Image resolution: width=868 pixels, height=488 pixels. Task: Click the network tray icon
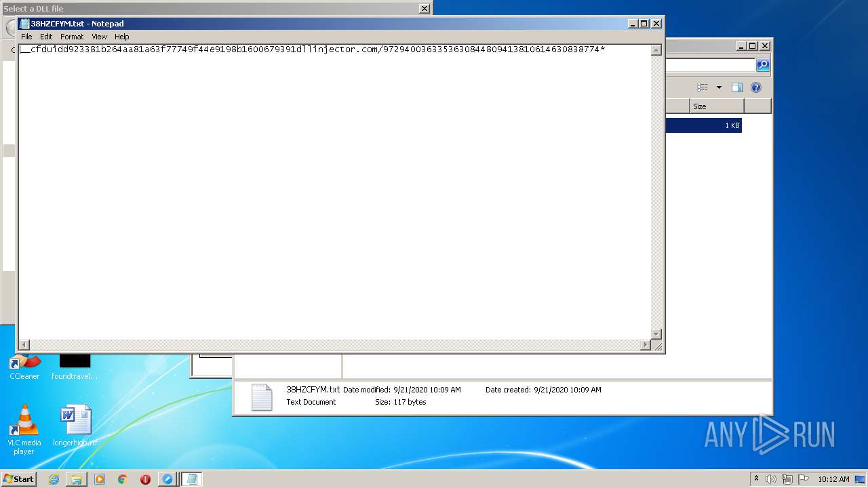(x=787, y=479)
